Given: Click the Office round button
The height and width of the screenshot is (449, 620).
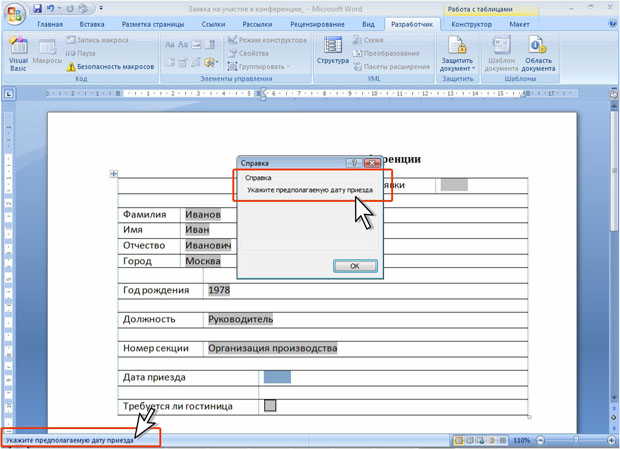Looking at the screenshot, I should pyautogui.click(x=14, y=14).
